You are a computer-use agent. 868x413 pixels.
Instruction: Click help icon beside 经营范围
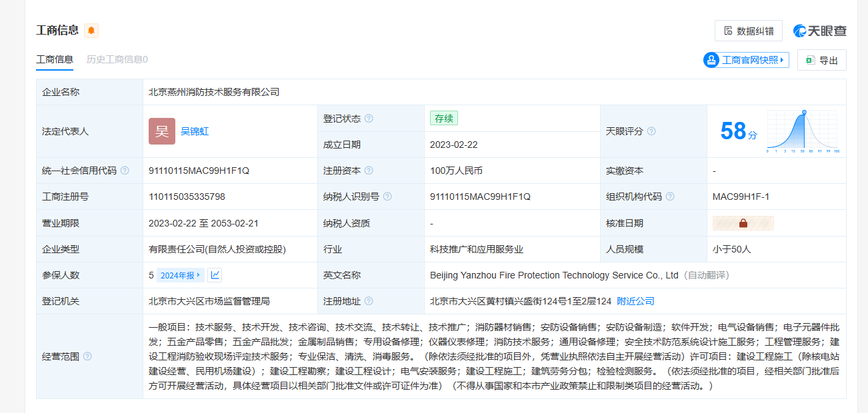click(x=87, y=356)
